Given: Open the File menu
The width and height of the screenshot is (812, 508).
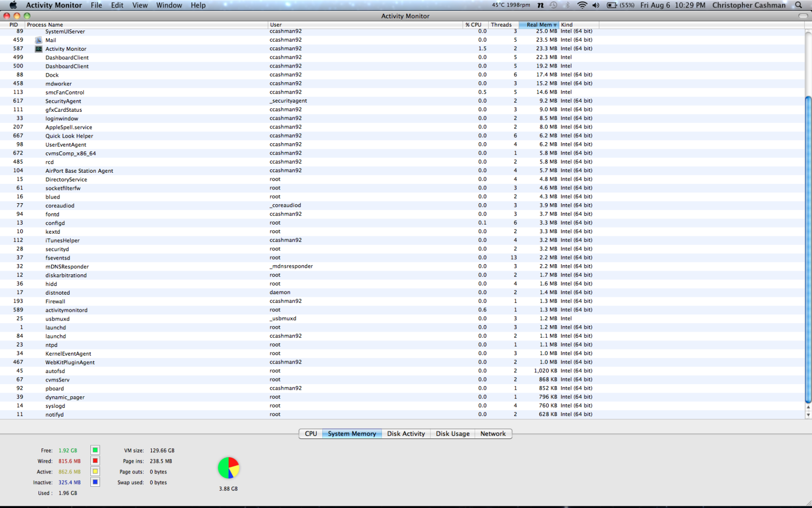Looking at the screenshot, I should pyautogui.click(x=96, y=5).
